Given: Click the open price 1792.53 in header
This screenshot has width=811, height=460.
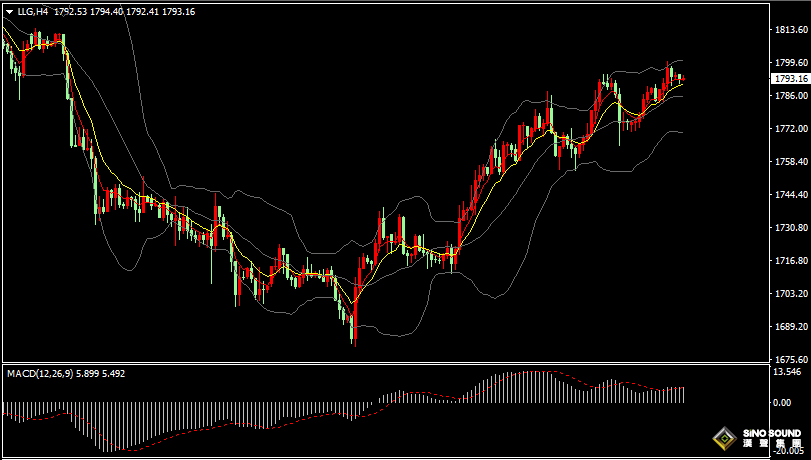Looking at the screenshot, I should point(71,11).
